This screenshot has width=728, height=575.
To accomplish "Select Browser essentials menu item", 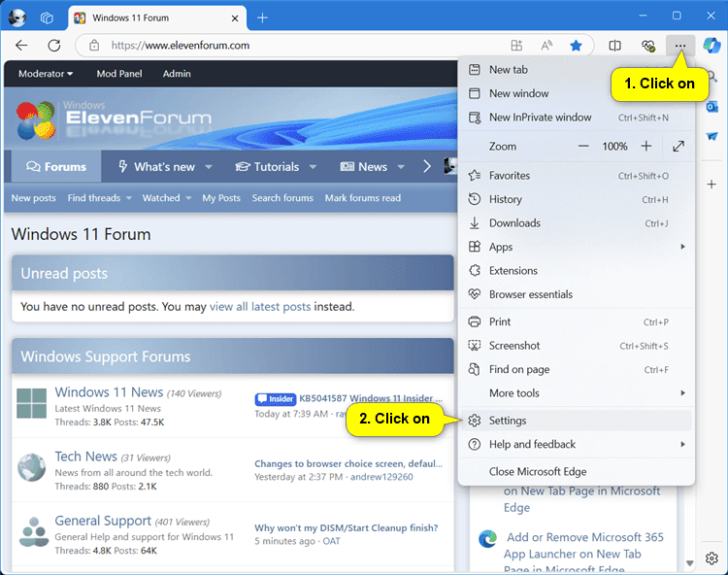I will 577,294.
